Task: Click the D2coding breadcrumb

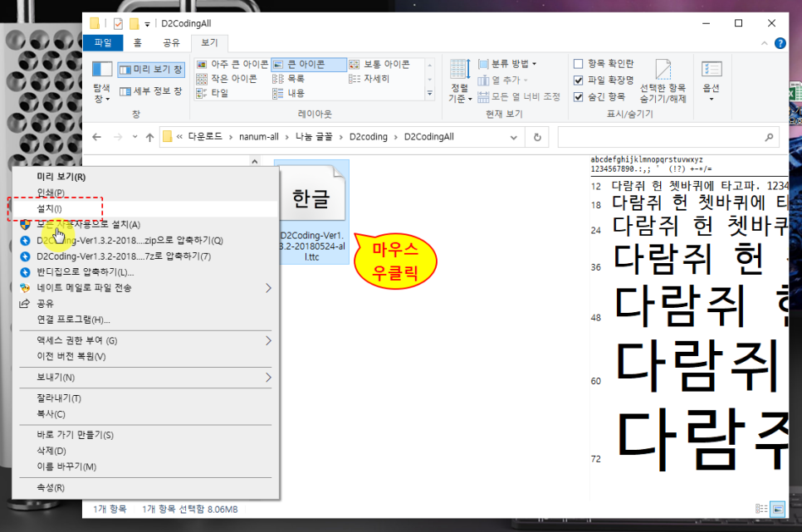Action: (369, 137)
